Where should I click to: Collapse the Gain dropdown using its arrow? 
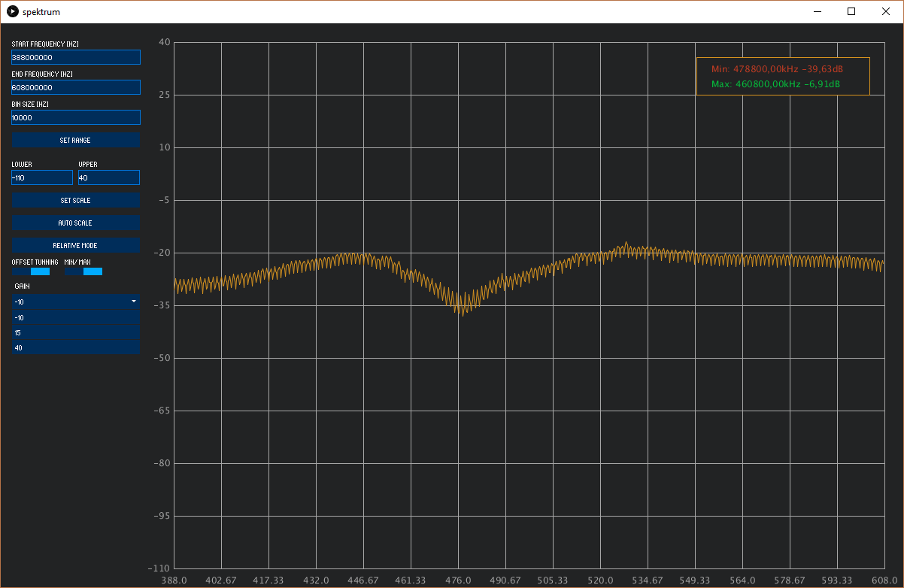point(134,301)
